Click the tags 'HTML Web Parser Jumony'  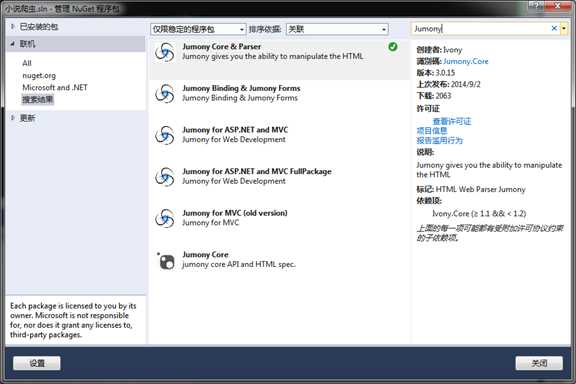pyautogui.click(x=480, y=189)
